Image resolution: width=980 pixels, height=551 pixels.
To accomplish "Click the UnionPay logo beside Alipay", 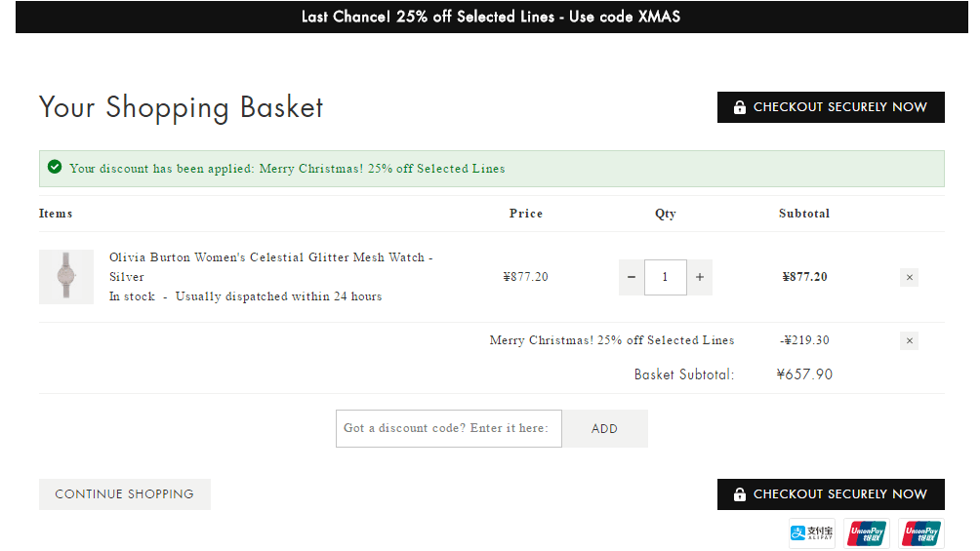I will (866, 533).
